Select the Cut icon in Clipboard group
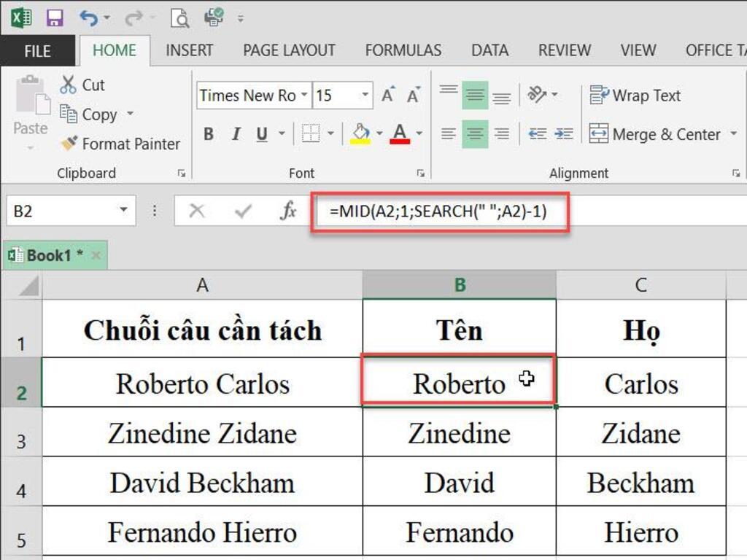Screen dimensions: 747x560 point(69,85)
